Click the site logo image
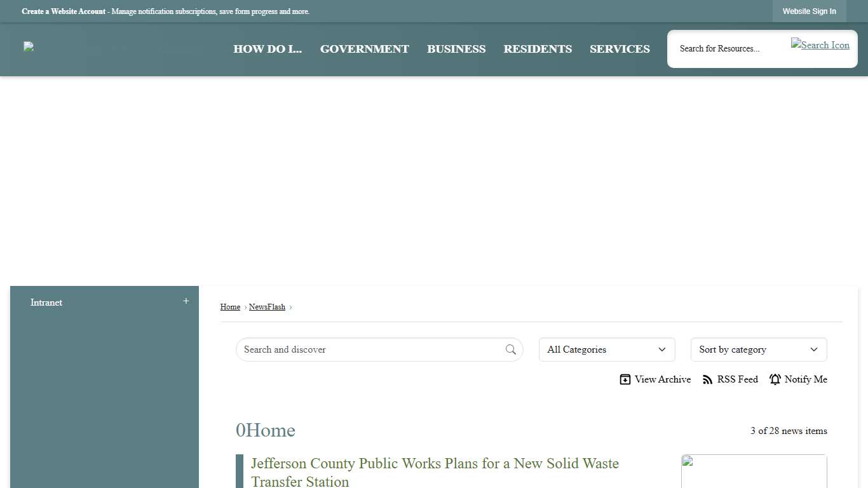The image size is (868, 488). (x=29, y=46)
